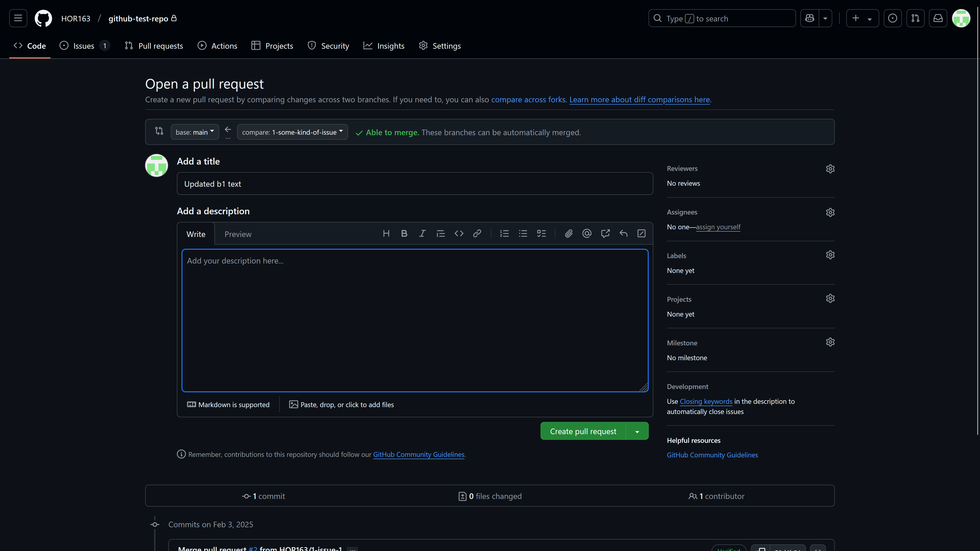This screenshot has height=551, width=980.
Task: View the 1 contributor section
Action: point(716,496)
